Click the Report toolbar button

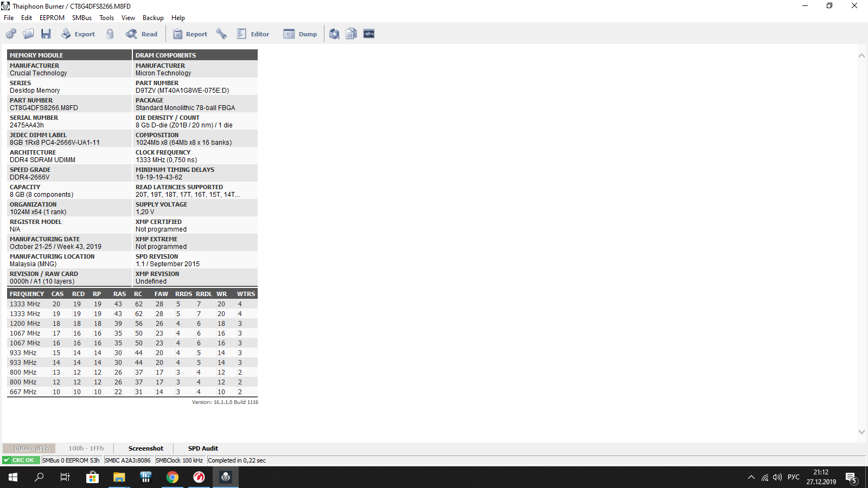(190, 34)
